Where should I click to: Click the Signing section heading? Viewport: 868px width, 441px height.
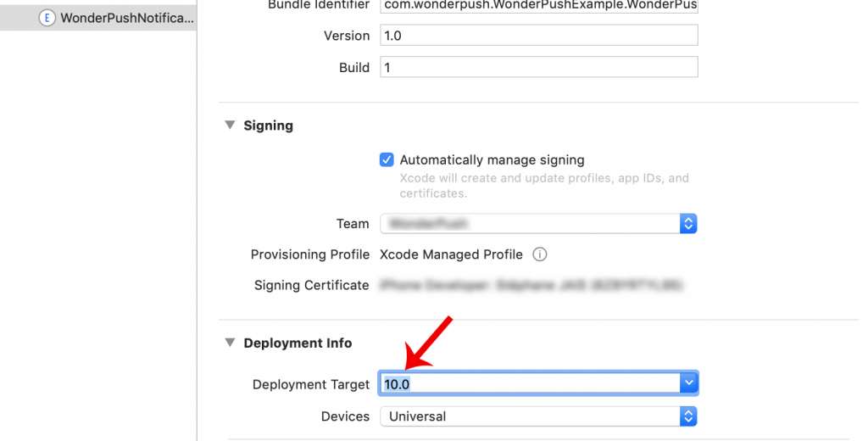[x=268, y=126]
